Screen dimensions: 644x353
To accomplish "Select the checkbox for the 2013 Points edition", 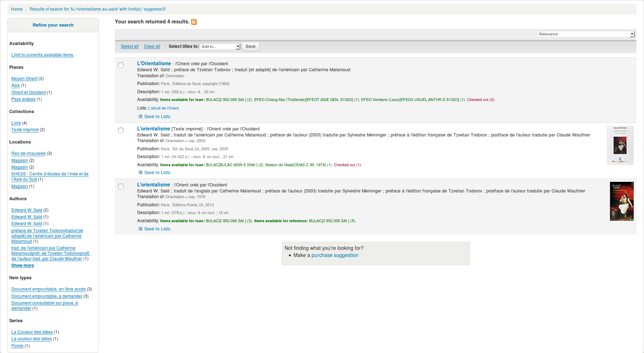I will (x=121, y=186).
